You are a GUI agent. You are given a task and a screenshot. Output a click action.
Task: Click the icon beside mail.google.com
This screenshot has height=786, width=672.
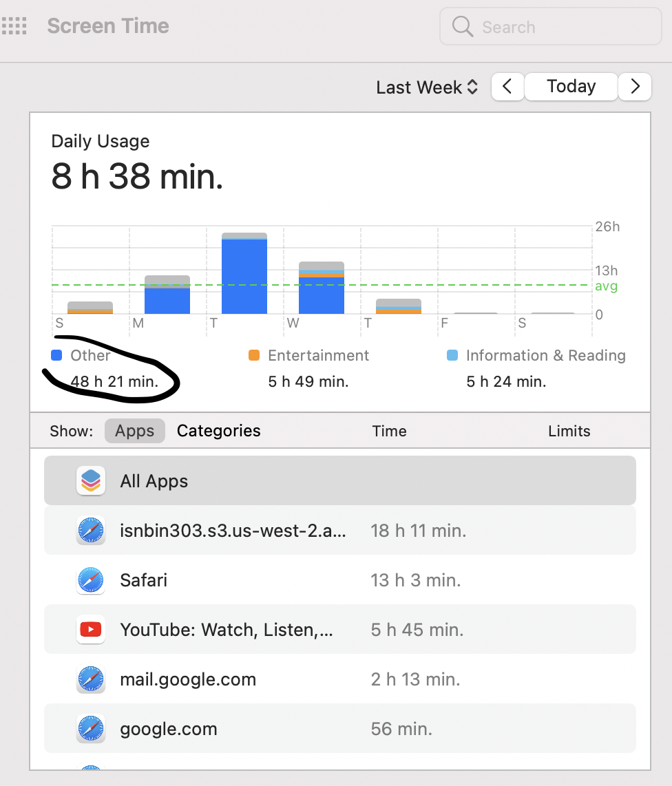point(91,679)
